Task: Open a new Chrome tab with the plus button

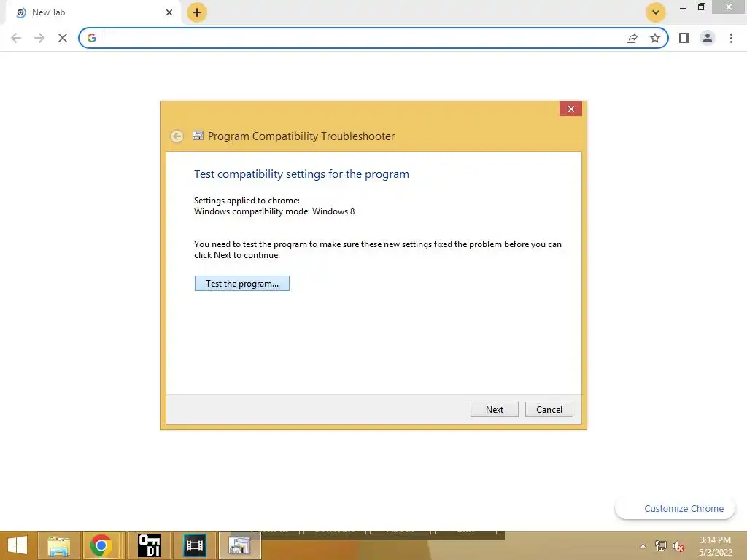Action: coord(197,12)
